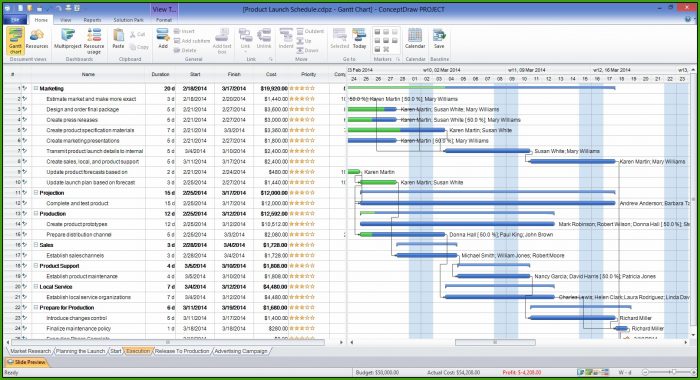
Task: Add a new task with Add
Action: [x=163, y=39]
